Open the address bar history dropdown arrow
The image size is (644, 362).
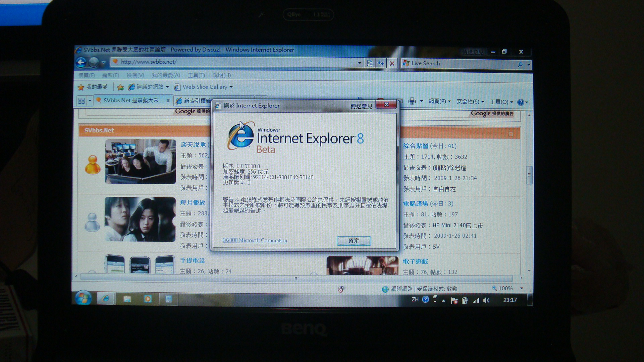pyautogui.click(x=360, y=63)
